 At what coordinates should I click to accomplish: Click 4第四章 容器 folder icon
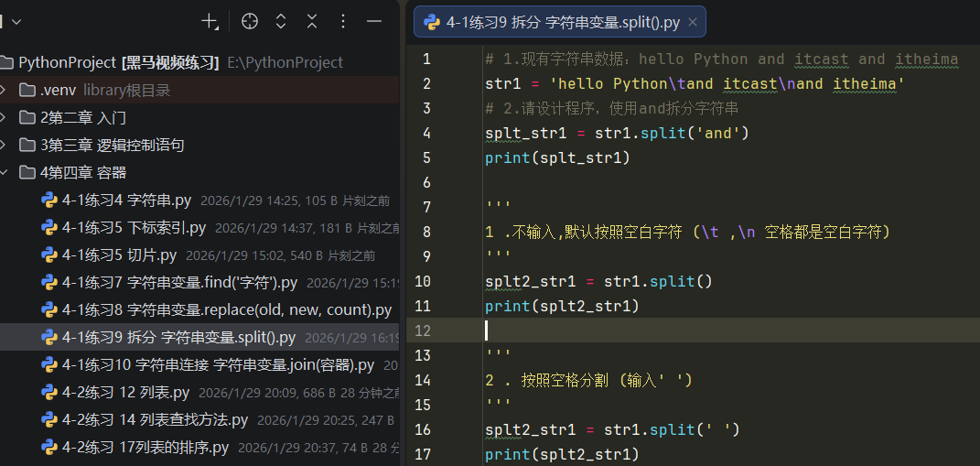27,173
